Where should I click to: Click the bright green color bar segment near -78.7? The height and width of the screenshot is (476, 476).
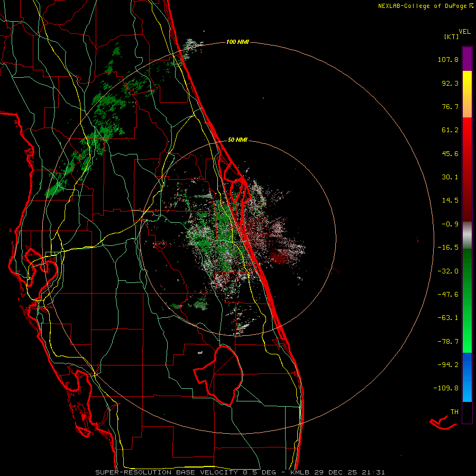(x=467, y=342)
